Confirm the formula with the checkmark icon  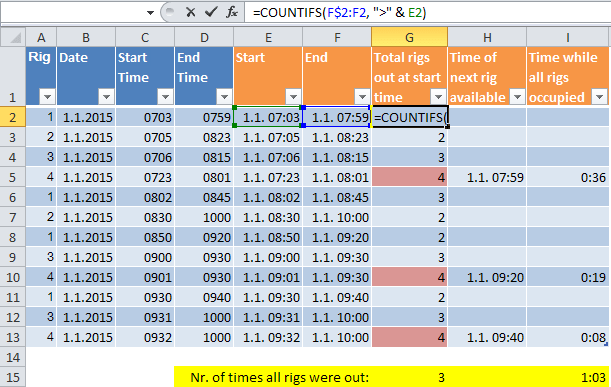pyautogui.click(x=211, y=12)
